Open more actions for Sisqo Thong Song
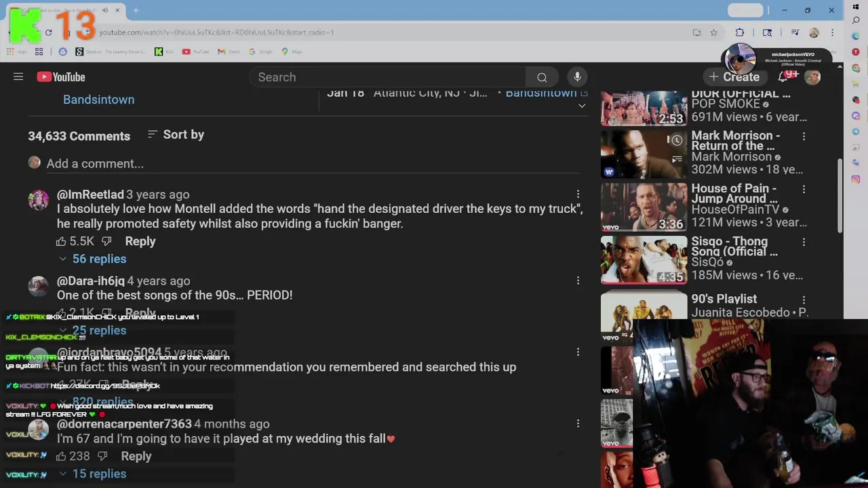Screen dimensions: 868x488 (804, 242)
